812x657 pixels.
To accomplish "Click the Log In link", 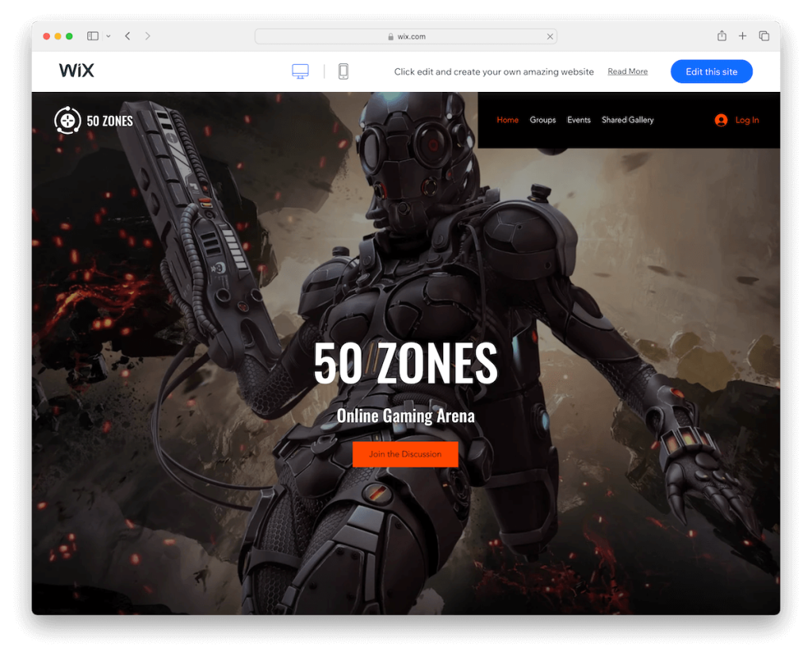I will pos(747,120).
